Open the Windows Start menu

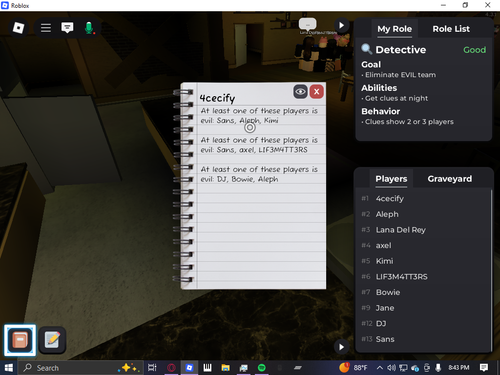click(9, 368)
